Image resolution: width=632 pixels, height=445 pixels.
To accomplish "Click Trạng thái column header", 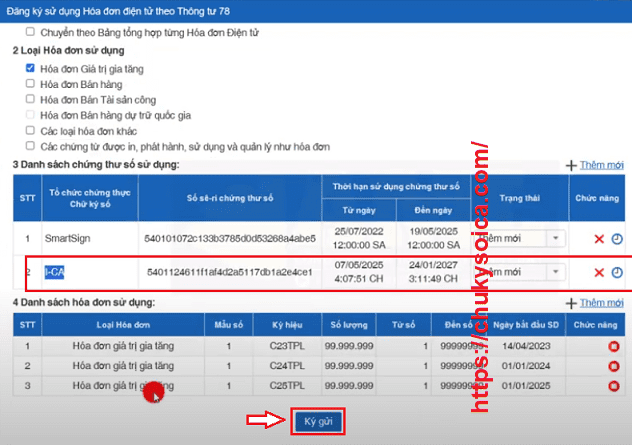I will [520, 198].
